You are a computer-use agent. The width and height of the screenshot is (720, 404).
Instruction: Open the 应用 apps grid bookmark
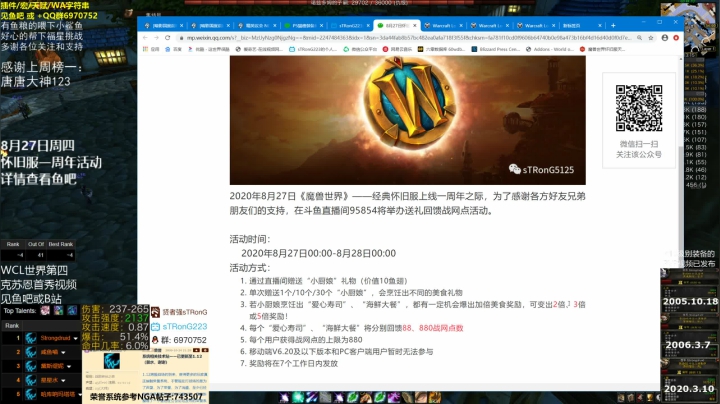[x=151, y=49]
